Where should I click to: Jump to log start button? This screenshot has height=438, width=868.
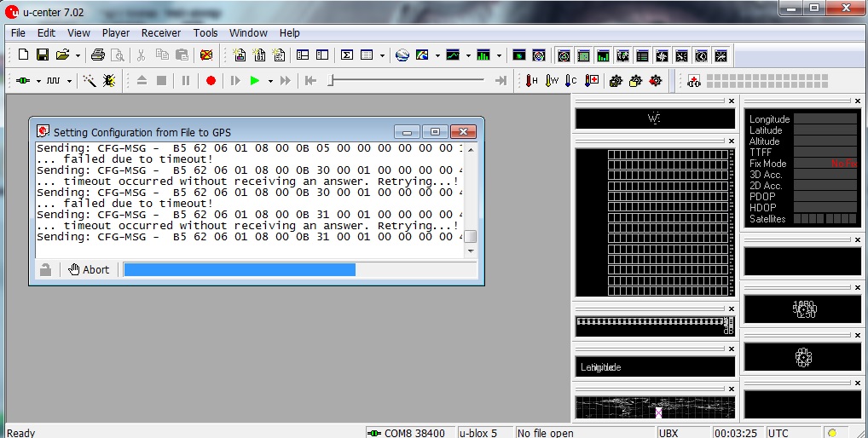point(310,81)
